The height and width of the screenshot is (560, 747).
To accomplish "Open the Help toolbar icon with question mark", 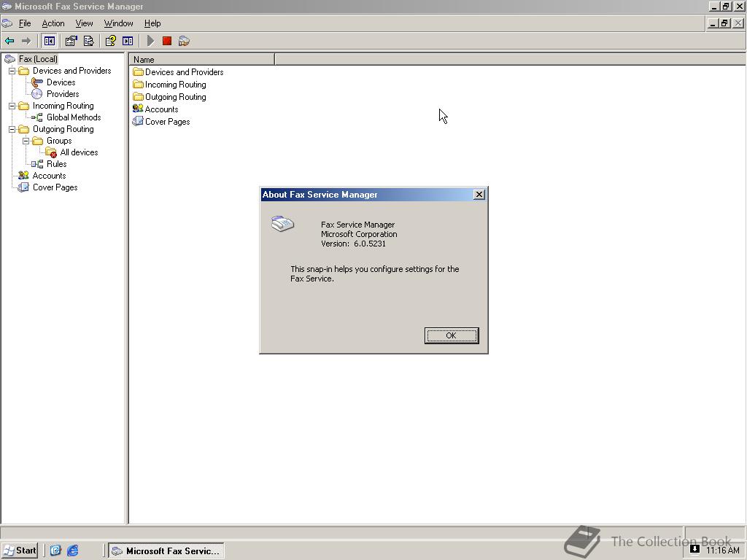I will point(111,42).
